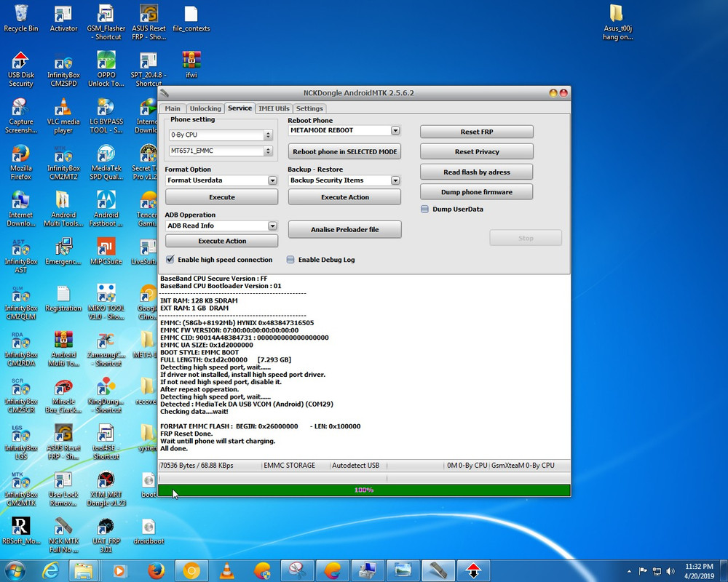This screenshot has width=728, height=582.
Task: Open the file_contexts file icon
Action: tap(191, 19)
